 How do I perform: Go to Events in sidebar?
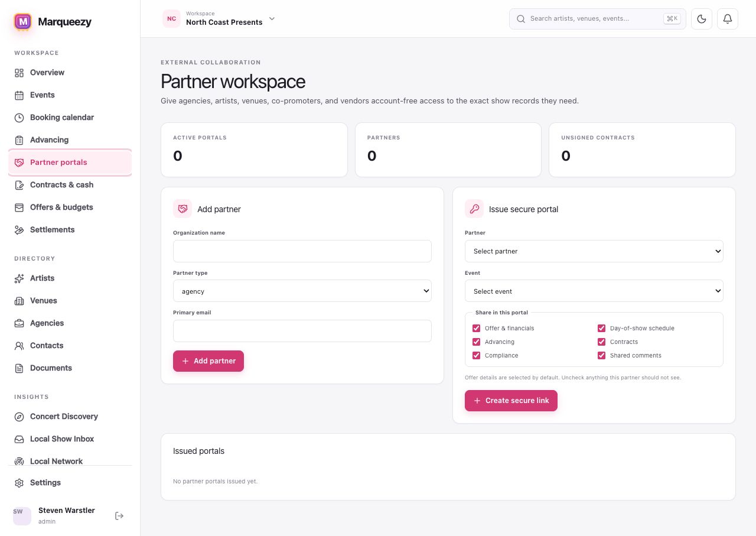pyautogui.click(x=70, y=95)
